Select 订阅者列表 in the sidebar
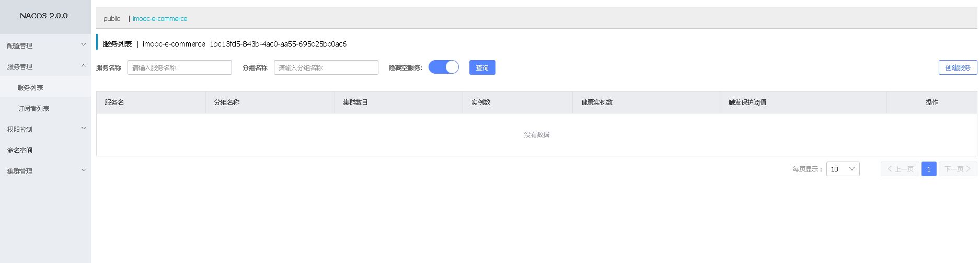 tap(45, 108)
